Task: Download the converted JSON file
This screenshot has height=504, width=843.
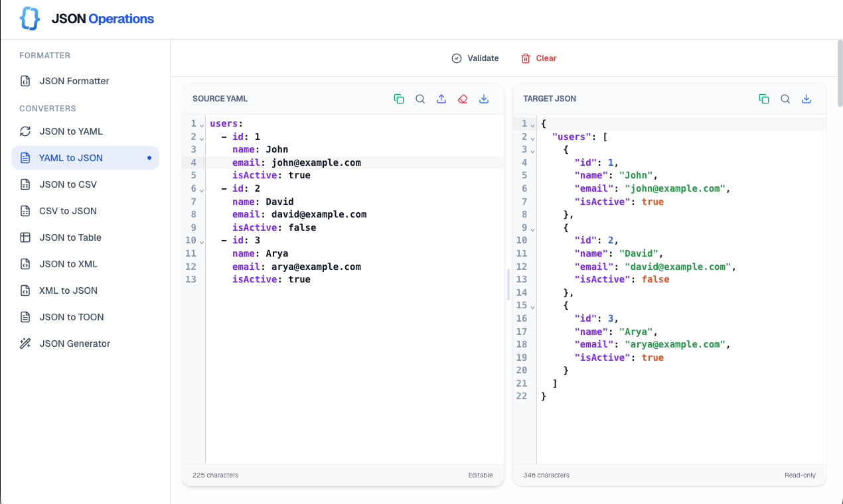Action: pos(806,98)
